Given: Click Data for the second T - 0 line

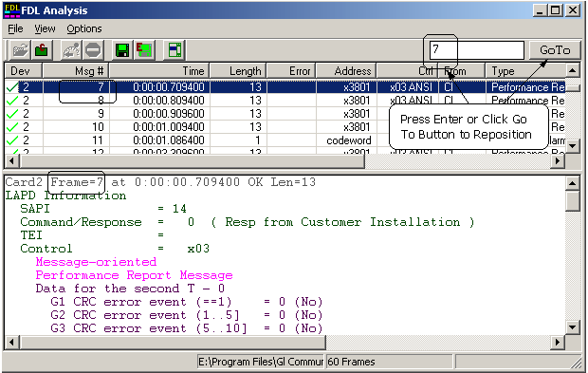Looking at the screenshot, I should pyautogui.click(x=130, y=289).
